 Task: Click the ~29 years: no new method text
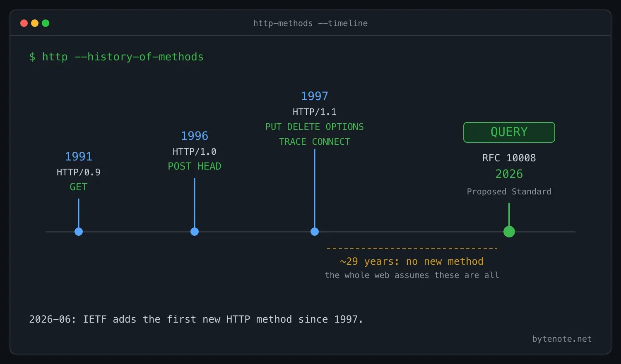412,261
